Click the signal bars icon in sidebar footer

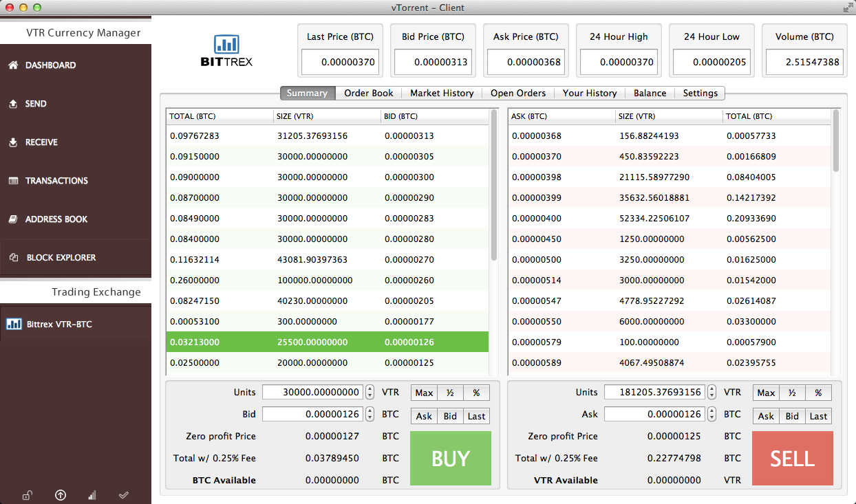click(x=92, y=495)
